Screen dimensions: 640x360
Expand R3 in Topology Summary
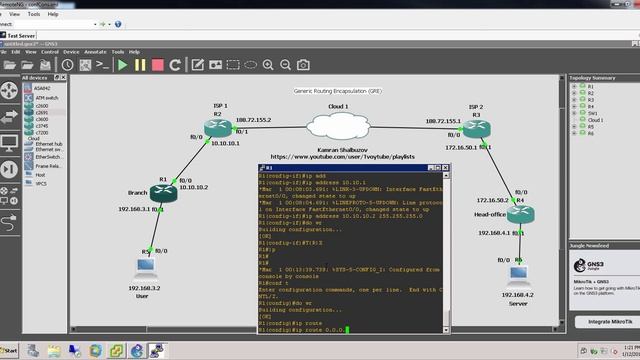click(574, 100)
